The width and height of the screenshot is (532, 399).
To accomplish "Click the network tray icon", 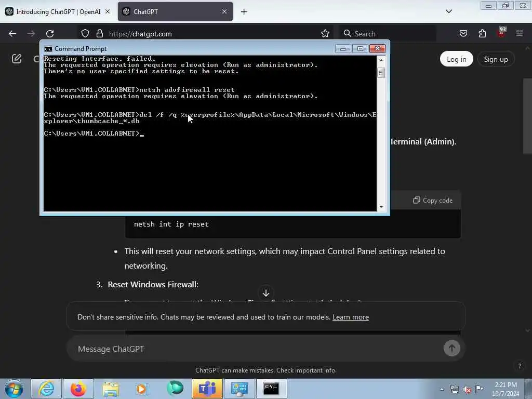I will (454, 390).
